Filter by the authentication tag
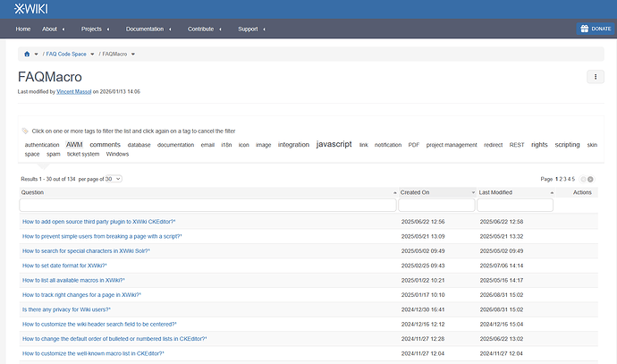 click(x=42, y=145)
